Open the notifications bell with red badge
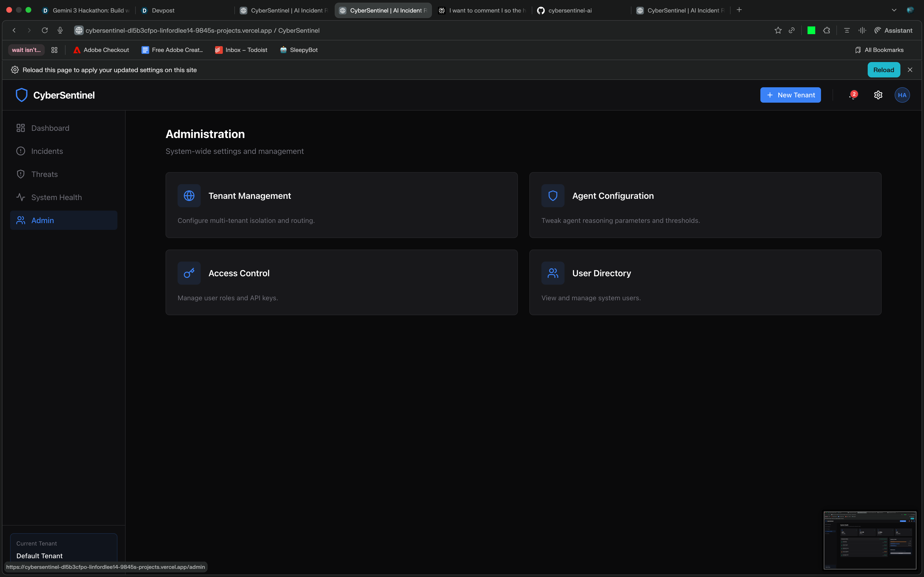The height and width of the screenshot is (577, 924). [852, 95]
